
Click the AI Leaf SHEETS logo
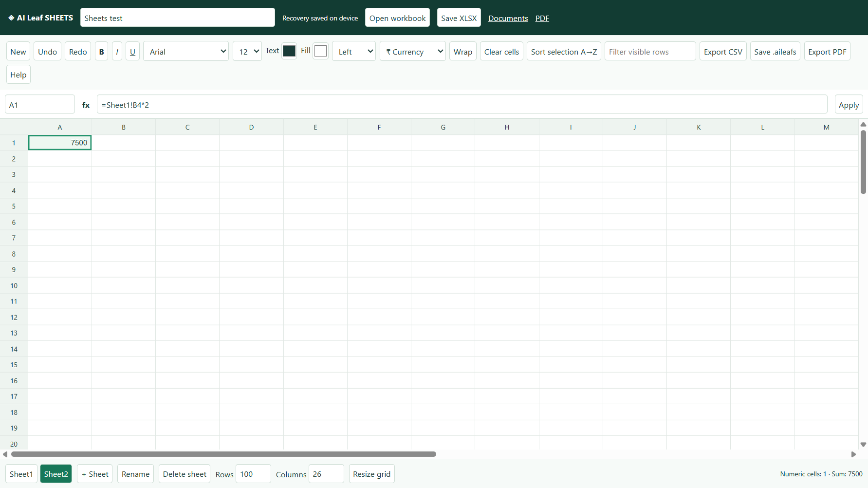[40, 18]
